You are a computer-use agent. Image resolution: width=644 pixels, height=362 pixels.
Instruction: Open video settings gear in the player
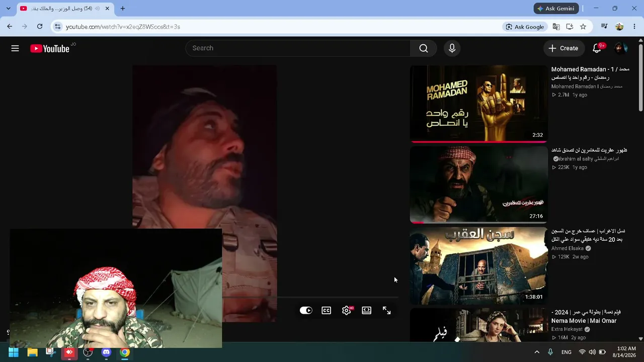[x=347, y=311]
